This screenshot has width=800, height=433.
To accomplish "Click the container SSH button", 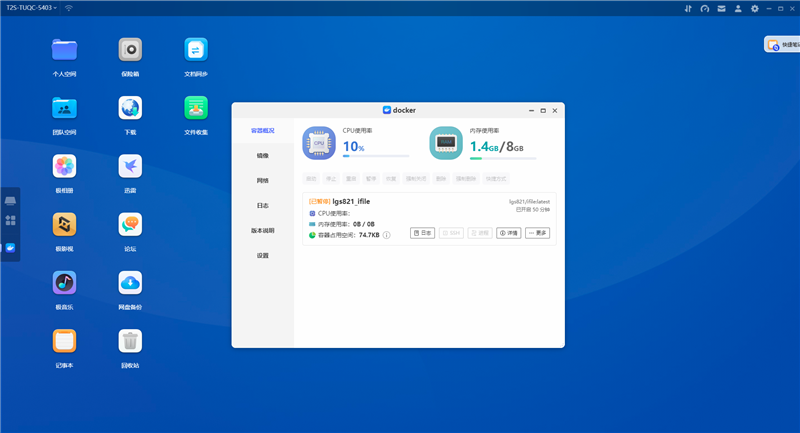I will pyautogui.click(x=451, y=233).
